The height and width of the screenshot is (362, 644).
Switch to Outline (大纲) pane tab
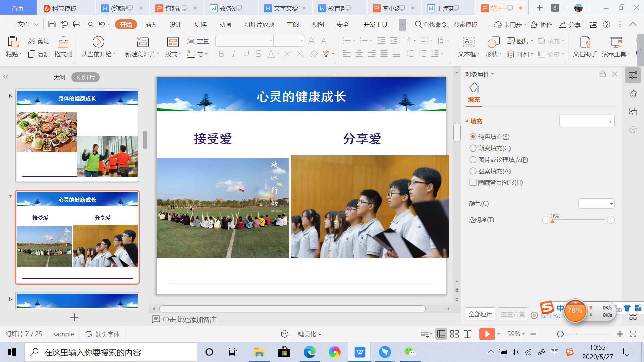coord(59,77)
